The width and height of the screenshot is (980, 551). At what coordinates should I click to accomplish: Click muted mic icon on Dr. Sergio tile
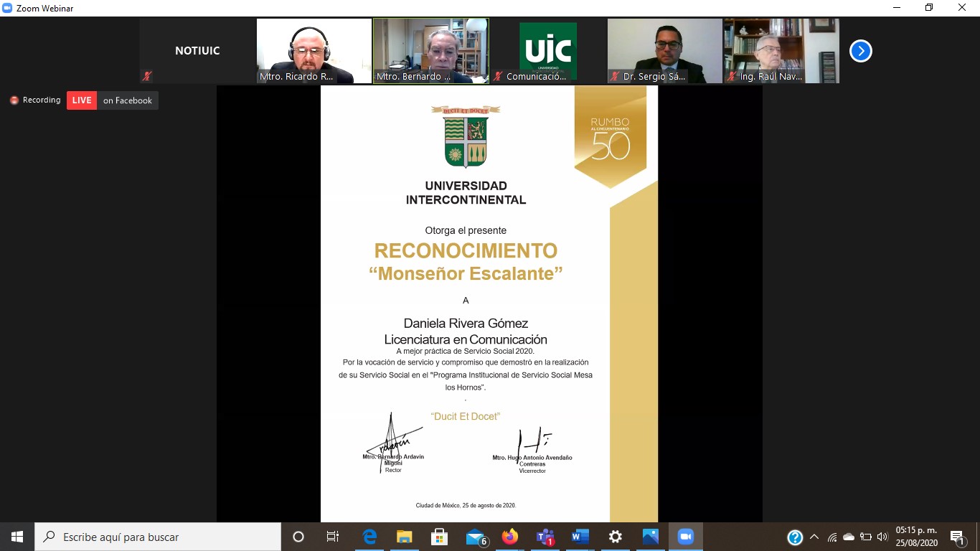coord(615,76)
